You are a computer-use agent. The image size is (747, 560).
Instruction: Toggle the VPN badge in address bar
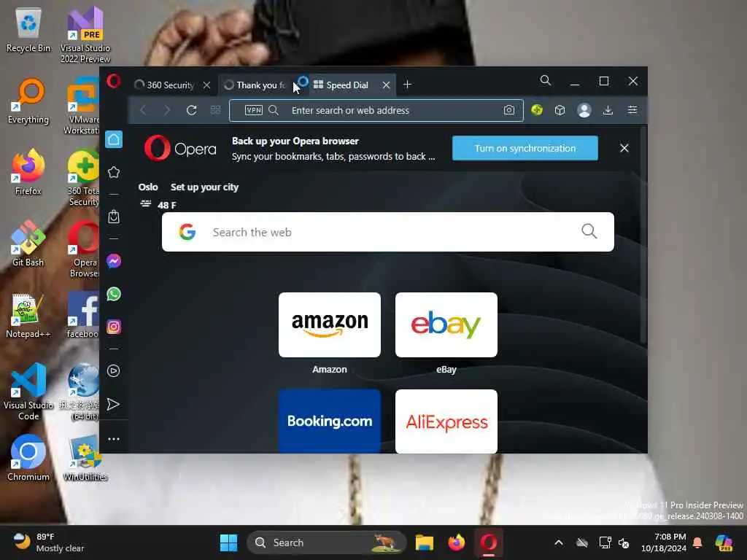pos(253,111)
